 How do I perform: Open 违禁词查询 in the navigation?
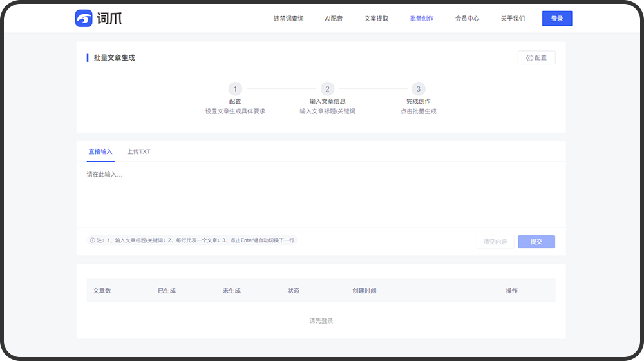[289, 19]
